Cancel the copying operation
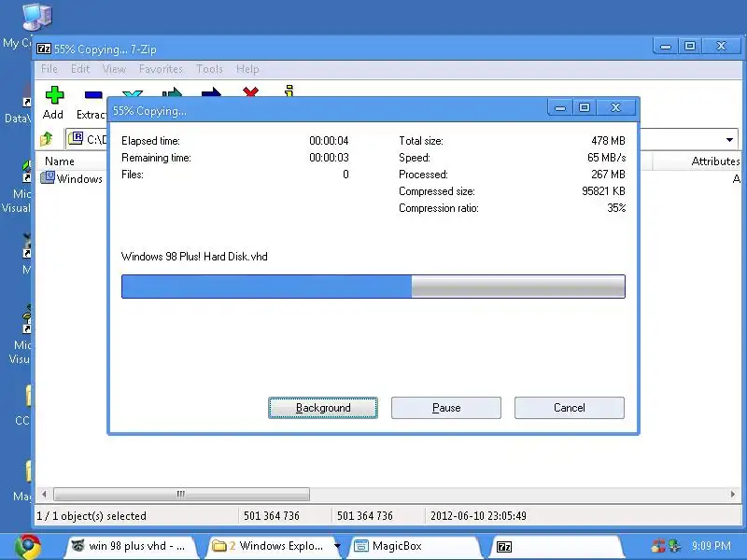 pos(570,408)
